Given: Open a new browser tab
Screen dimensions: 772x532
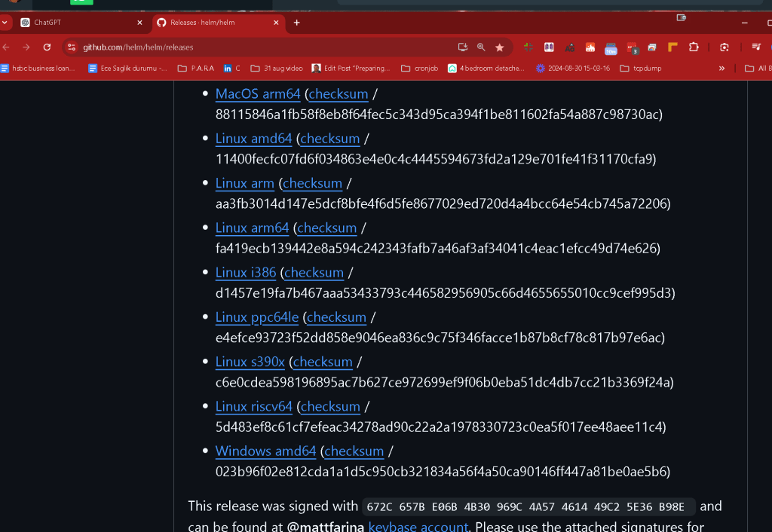Looking at the screenshot, I should click(x=296, y=23).
